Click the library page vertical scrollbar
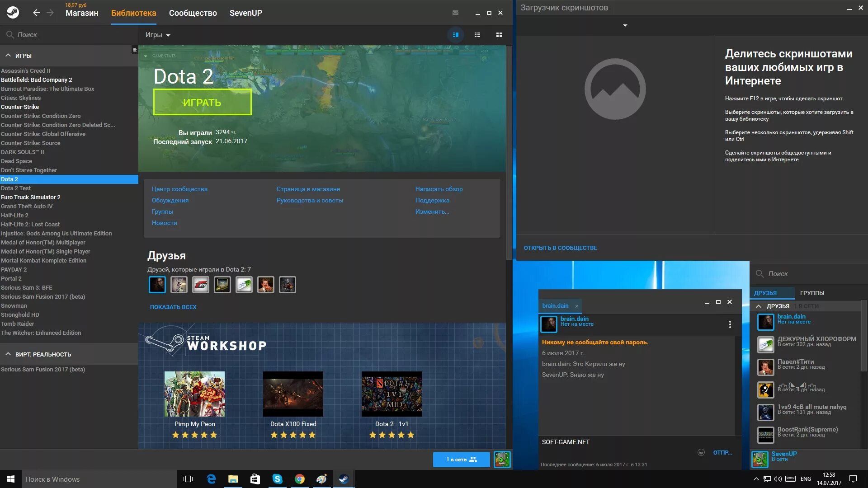Screen dimensions: 868x488 coord(509,153)
